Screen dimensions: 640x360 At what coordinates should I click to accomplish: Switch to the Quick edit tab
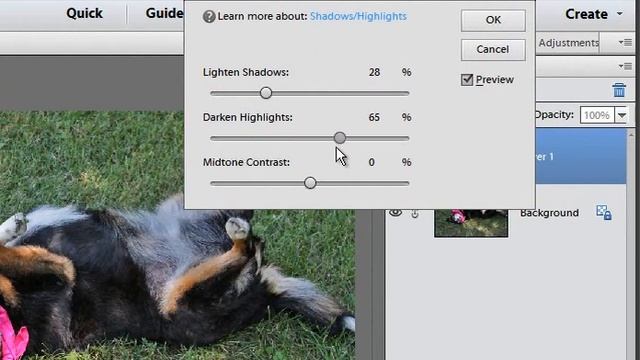84,13
